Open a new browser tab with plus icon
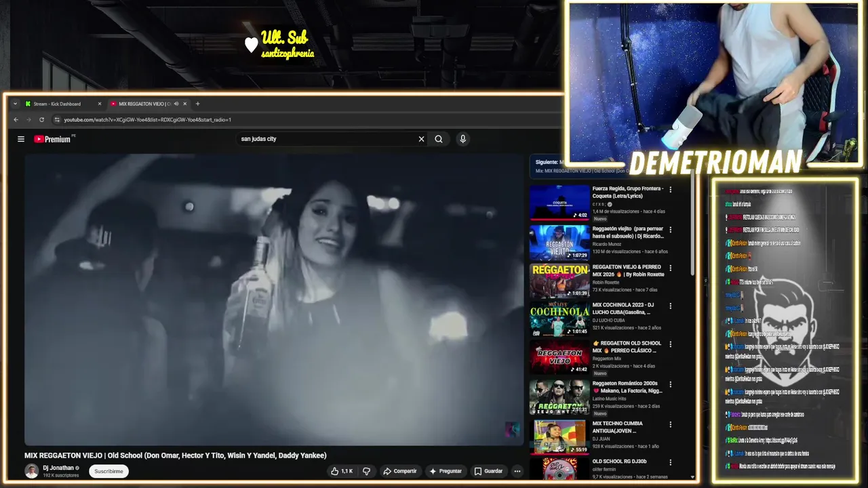The width and height of the screenshot is (868, 488). coord(197,104)
